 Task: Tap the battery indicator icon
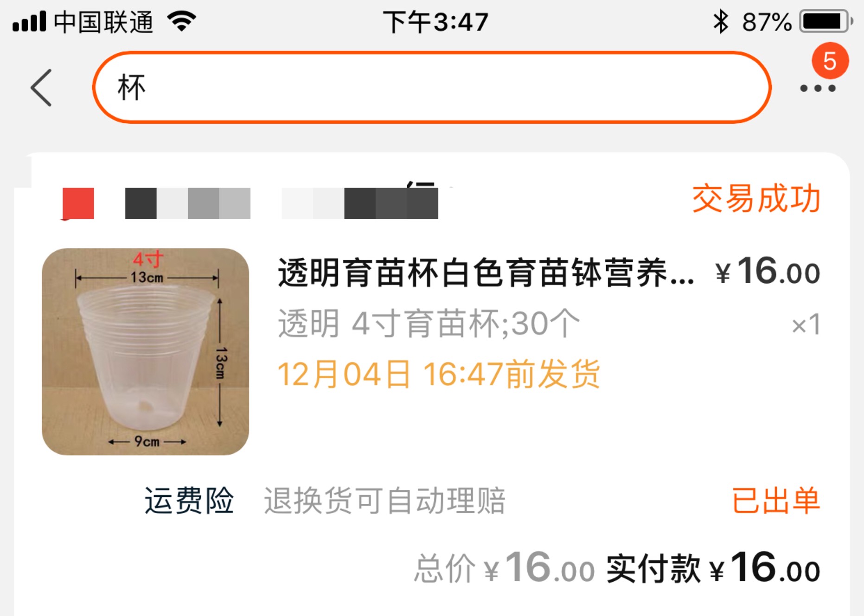826,22
